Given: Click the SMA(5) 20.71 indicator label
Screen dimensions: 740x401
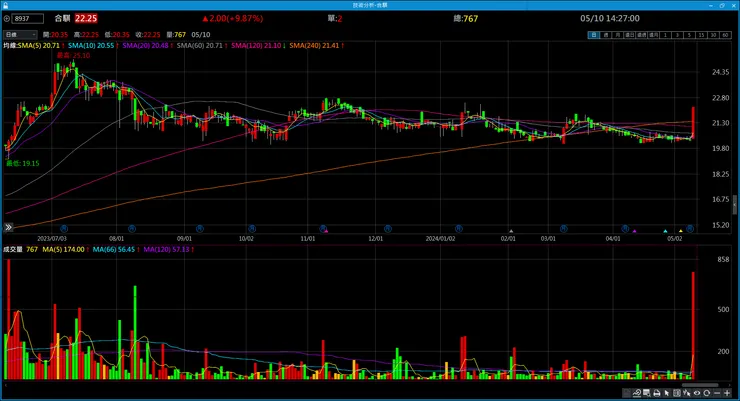Looking at the screenshot, I should (39, 45).
